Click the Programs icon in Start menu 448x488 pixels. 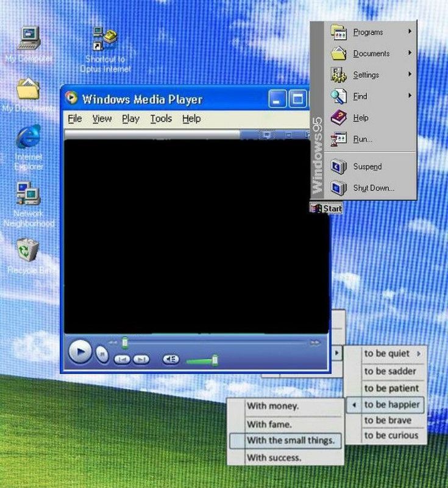339,32
